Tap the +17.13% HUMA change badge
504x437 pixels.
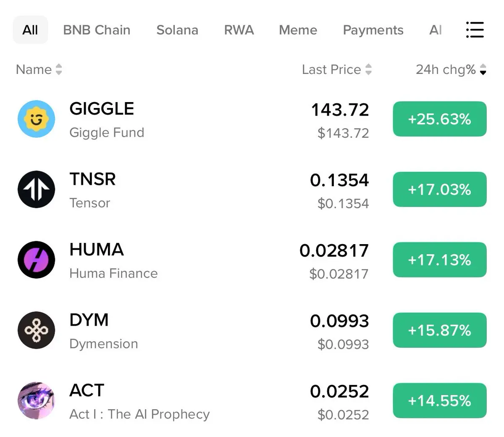(440, 260)
